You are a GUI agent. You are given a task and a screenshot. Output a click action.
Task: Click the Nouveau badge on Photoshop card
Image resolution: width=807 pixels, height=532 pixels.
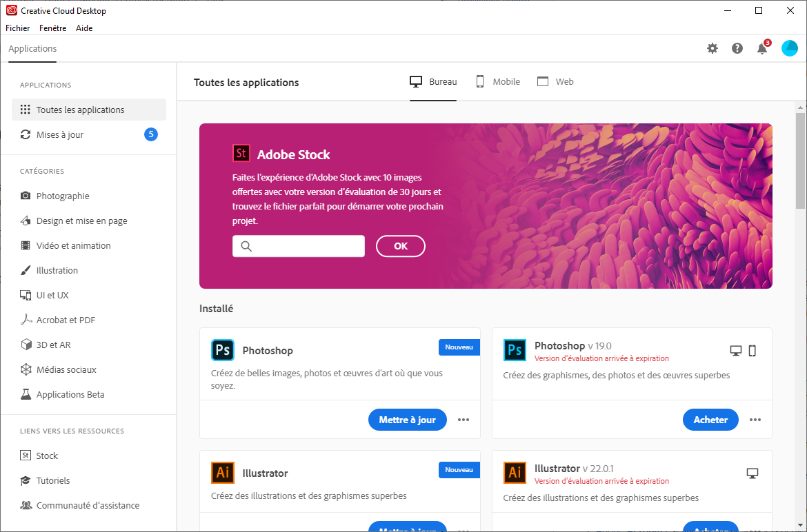(459, 347)
